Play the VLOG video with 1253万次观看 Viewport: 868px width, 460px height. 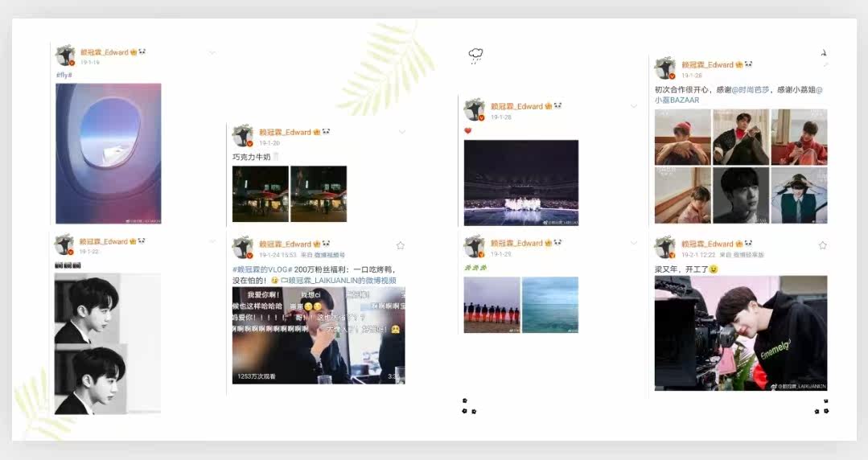tap(319, 335)
